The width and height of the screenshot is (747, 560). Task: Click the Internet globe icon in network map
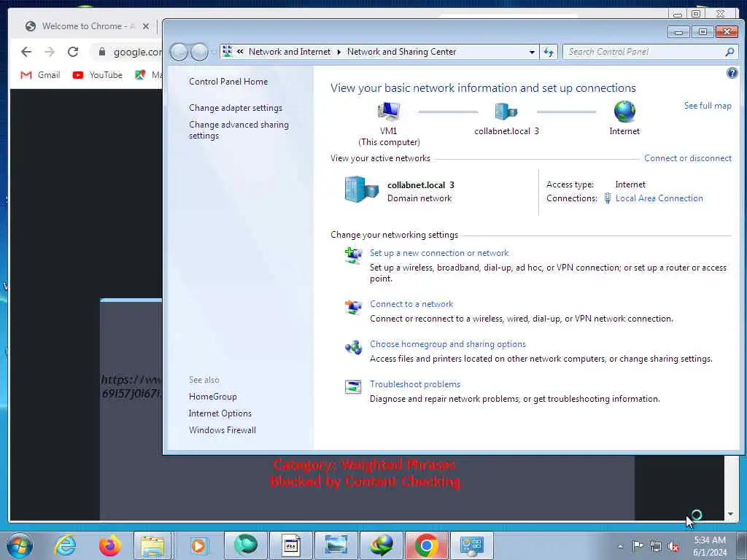point(624,112)
